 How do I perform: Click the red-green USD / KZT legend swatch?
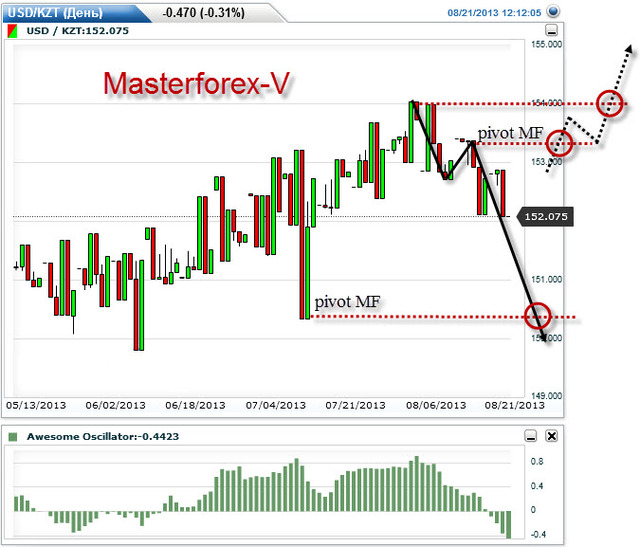click(13, 31)
